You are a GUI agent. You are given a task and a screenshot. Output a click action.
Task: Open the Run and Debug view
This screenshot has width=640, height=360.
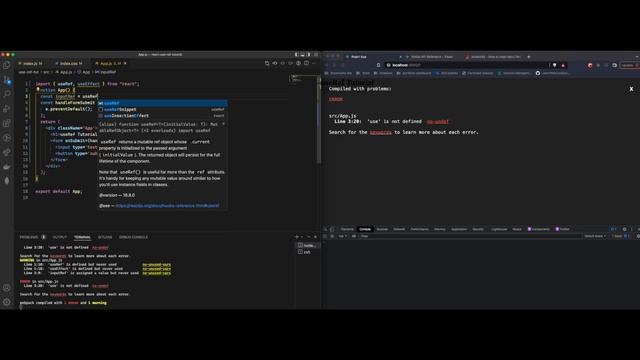tap(7, 109)
